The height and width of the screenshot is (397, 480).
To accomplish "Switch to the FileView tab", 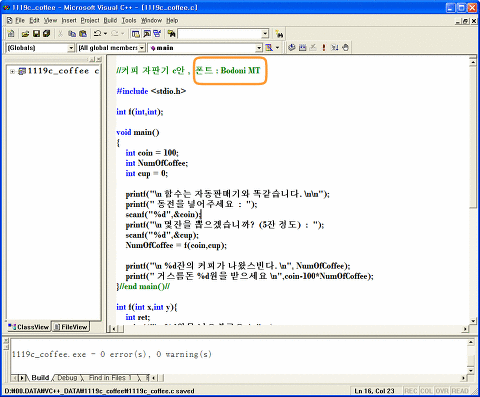I will tap(71, 327).
